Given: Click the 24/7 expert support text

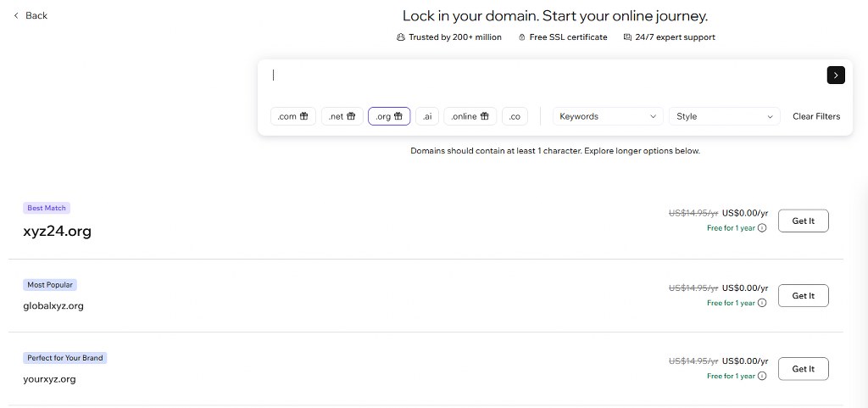Looking at the screenshot, I should click(x=676, y=37).
